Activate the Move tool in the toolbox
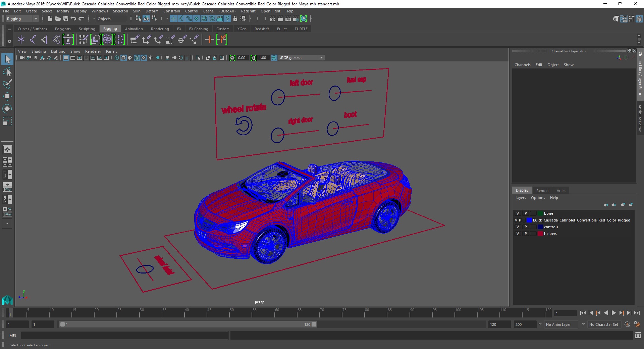The image size is (644, 349). 7,96
